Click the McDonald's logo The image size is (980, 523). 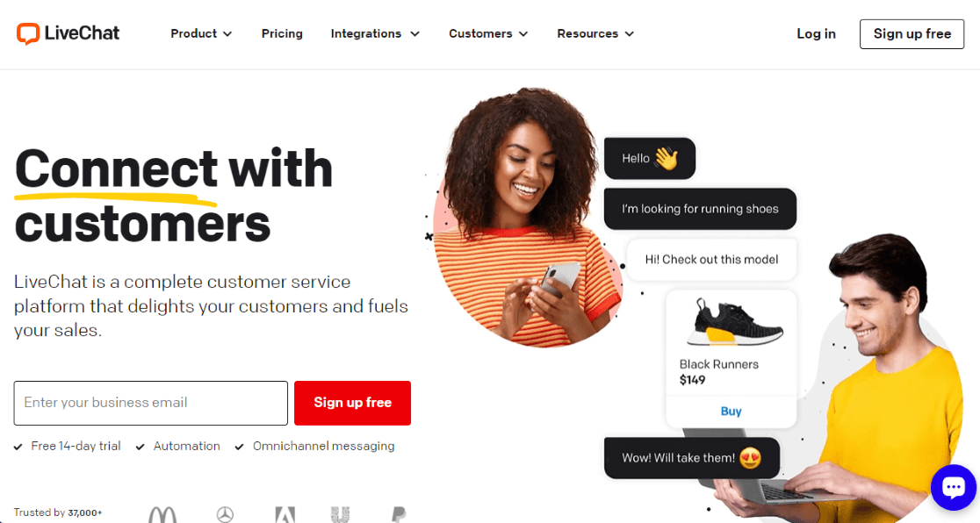point(162,515)
